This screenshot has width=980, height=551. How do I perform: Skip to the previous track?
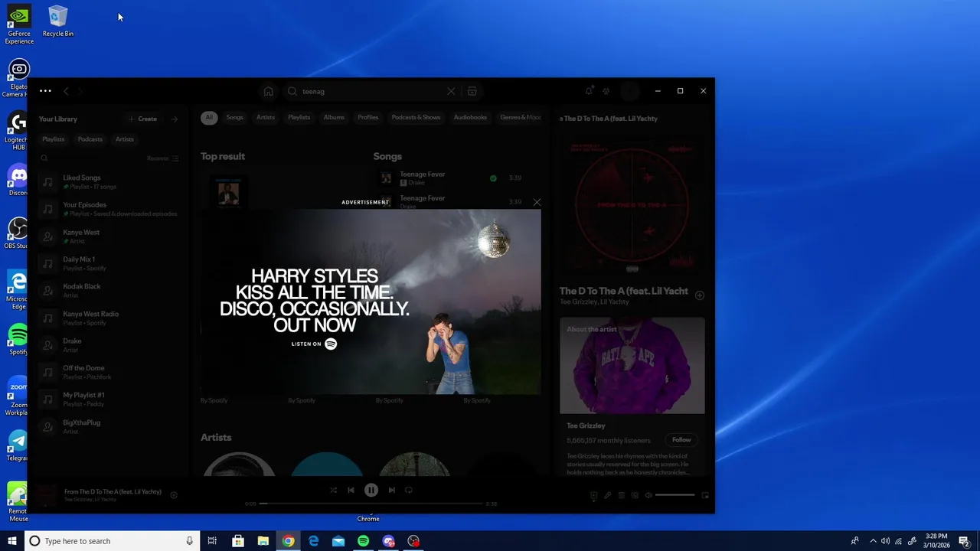pos(351,490)
